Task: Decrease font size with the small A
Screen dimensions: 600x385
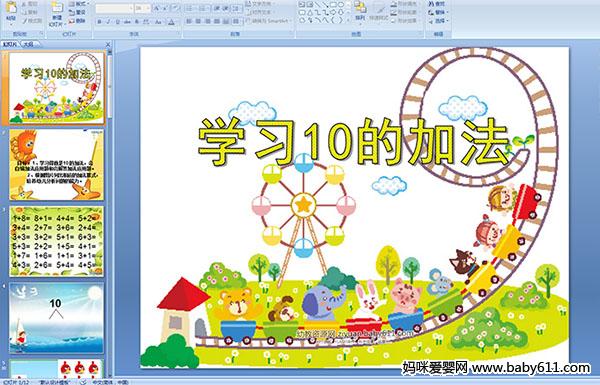Action: click(x=165, y=8)
